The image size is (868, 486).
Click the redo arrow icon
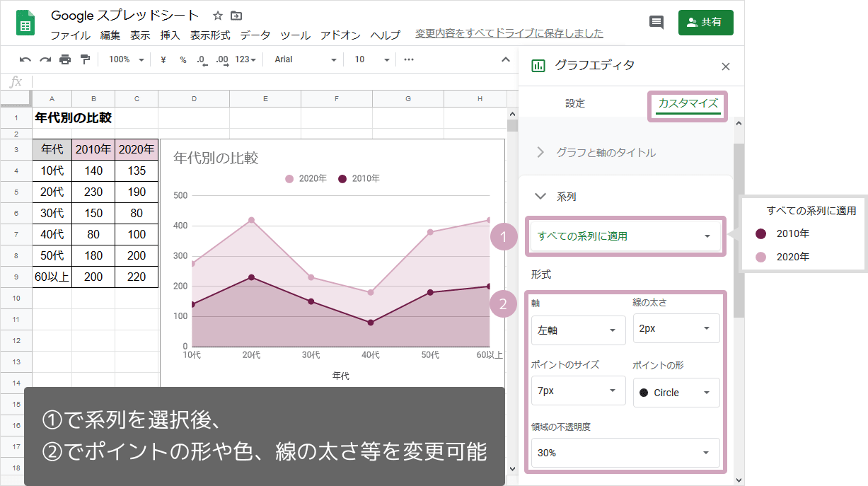45,60
